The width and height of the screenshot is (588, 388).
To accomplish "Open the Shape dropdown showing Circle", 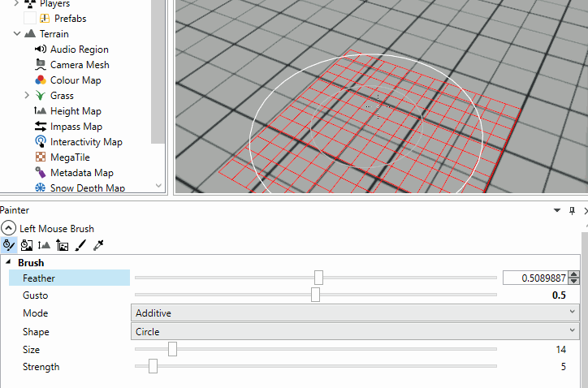I will click(x=355, y=331).
